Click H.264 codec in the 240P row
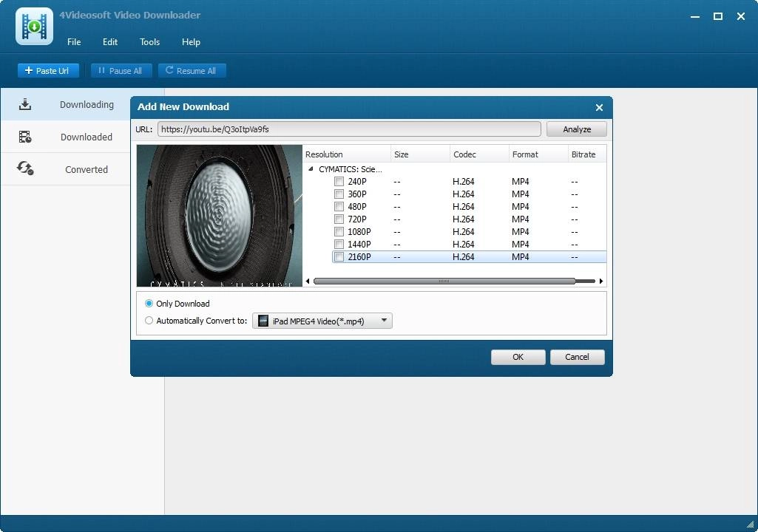This screenshot has width=758, height=532. click(463, 182)
